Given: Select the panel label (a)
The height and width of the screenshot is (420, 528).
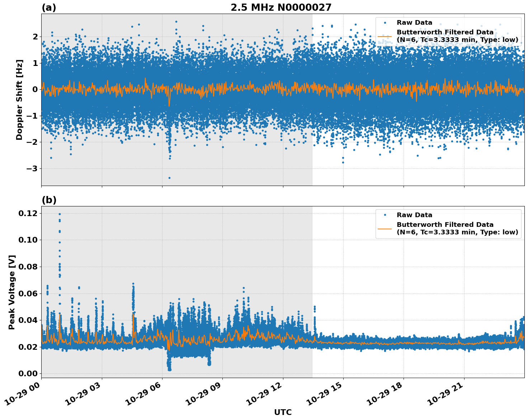Looking at the screenshot, I should click(49, 6).
